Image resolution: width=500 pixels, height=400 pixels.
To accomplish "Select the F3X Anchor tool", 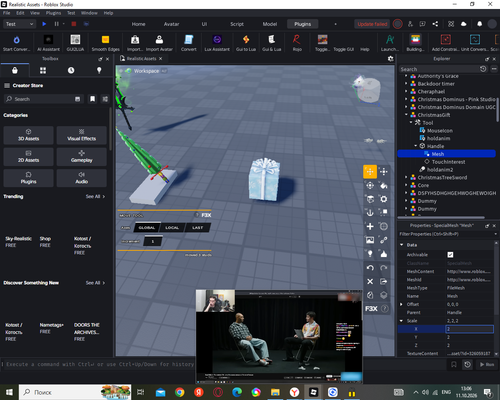I will (370, 212).
